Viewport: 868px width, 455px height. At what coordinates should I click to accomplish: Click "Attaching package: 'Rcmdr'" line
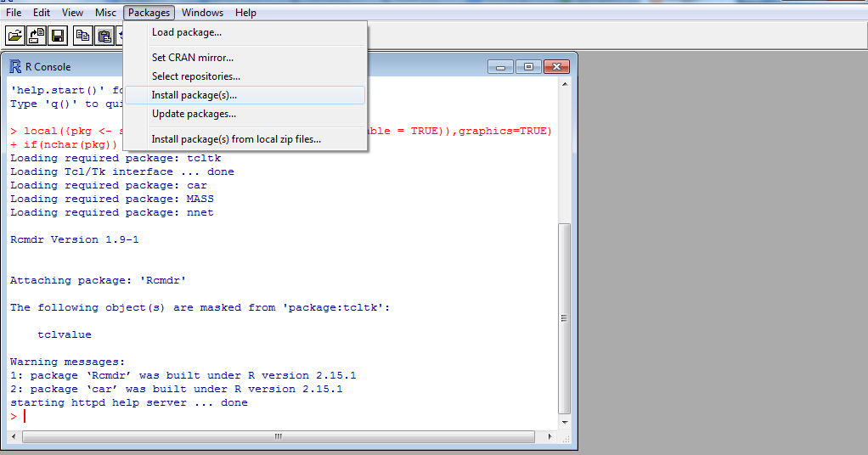point(98,281)
